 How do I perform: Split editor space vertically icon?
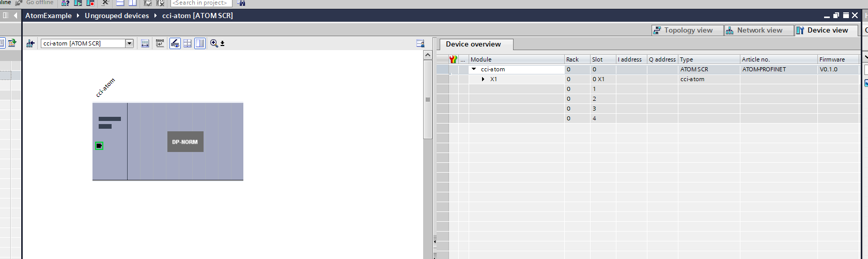point(133,3)
